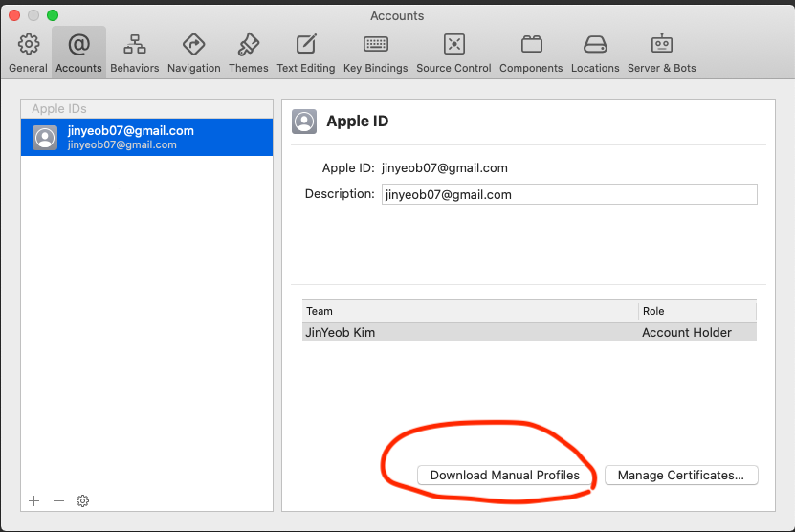Click the Role column header
The width and height of the screenshot is (795, 532).
point(697,311)
